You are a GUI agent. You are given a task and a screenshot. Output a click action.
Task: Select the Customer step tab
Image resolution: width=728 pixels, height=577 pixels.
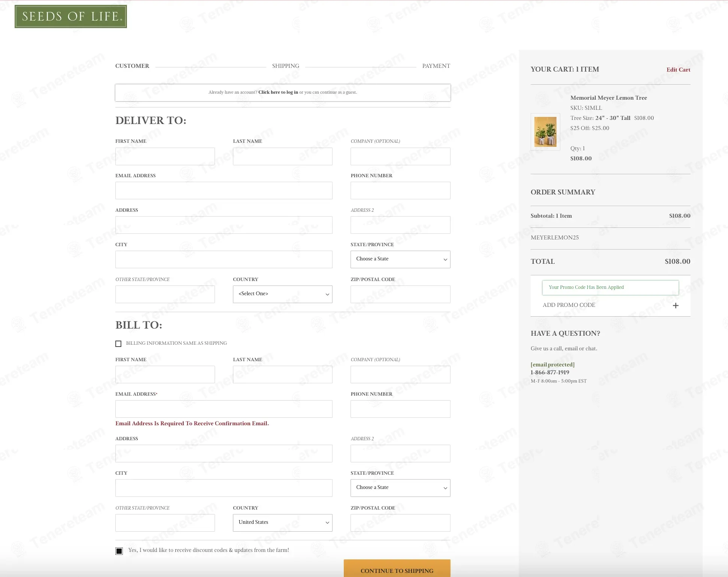(x=132, y=66)
